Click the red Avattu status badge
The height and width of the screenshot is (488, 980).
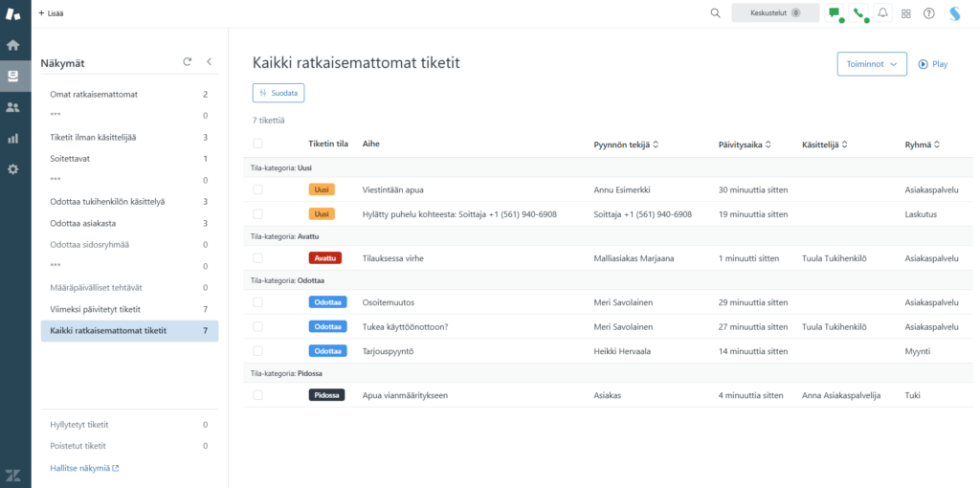pos(325,258)
